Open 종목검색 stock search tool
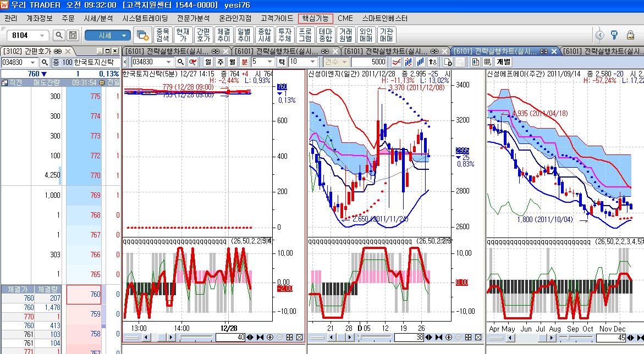The image size is (644, 354). 162,35
